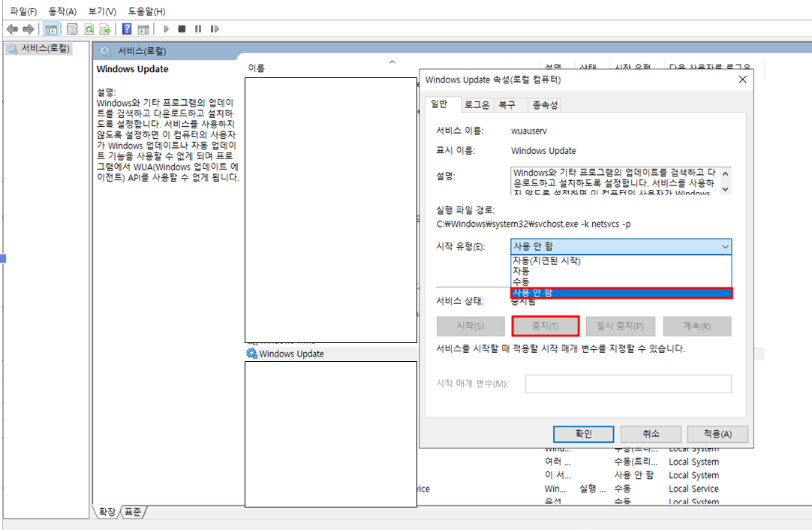This screenshot has height=530, width=812.
Task: Click the Start Service play icon
Action: pyautogui.click(x=166, y=29)
